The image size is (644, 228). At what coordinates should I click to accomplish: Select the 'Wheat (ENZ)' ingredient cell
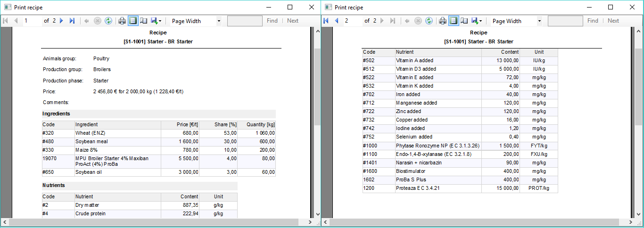point(118,133)
